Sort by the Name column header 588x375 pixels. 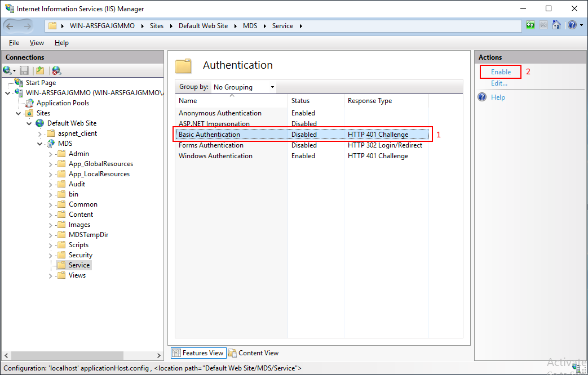(x=231, y=101)
